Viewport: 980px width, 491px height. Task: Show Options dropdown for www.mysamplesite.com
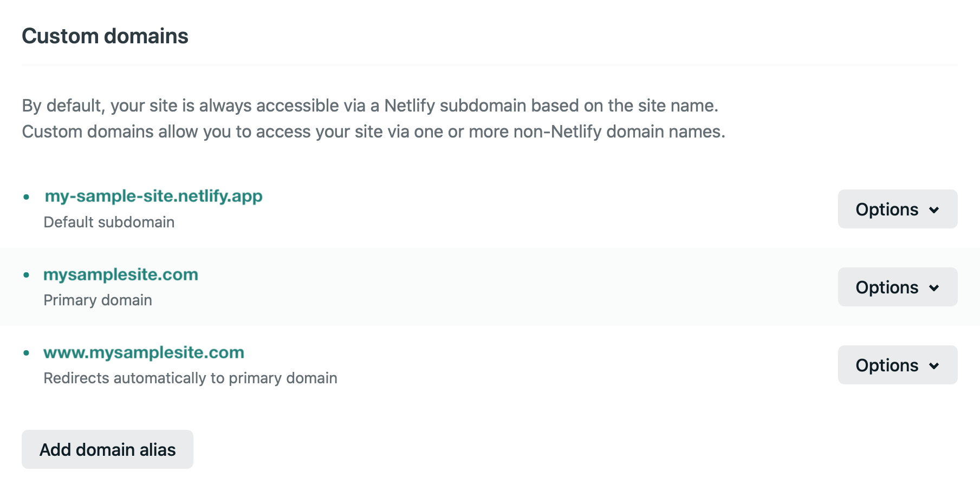[x=898, y=365]
